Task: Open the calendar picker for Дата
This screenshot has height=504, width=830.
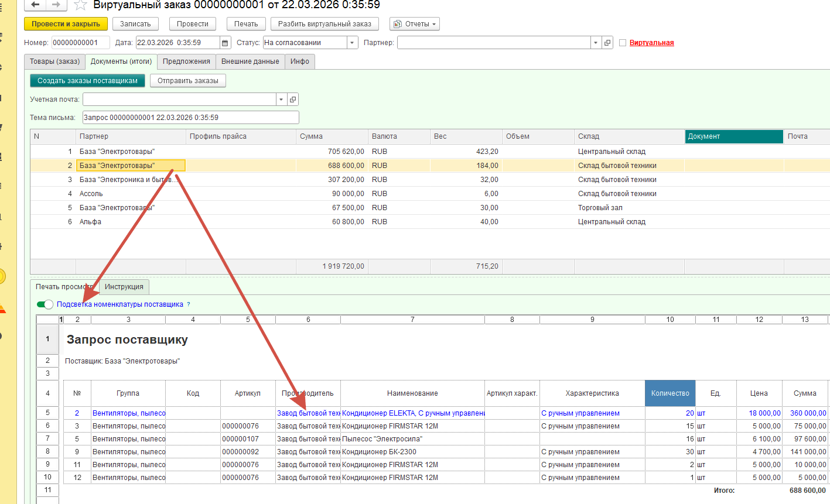Action: [225, 43]
